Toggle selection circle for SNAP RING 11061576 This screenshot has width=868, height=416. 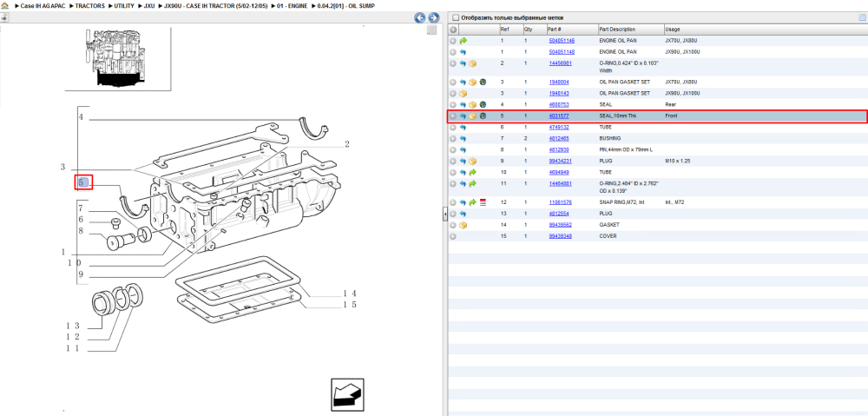453,202
